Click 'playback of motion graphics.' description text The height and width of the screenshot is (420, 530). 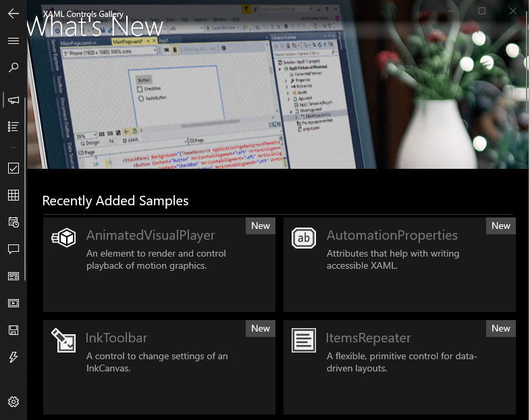(147, 266)
